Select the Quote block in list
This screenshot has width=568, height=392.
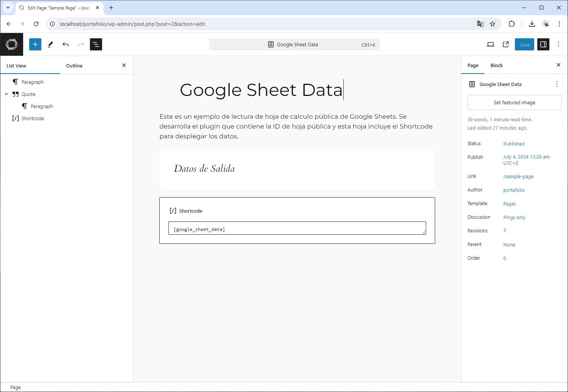tap(28, 94)
